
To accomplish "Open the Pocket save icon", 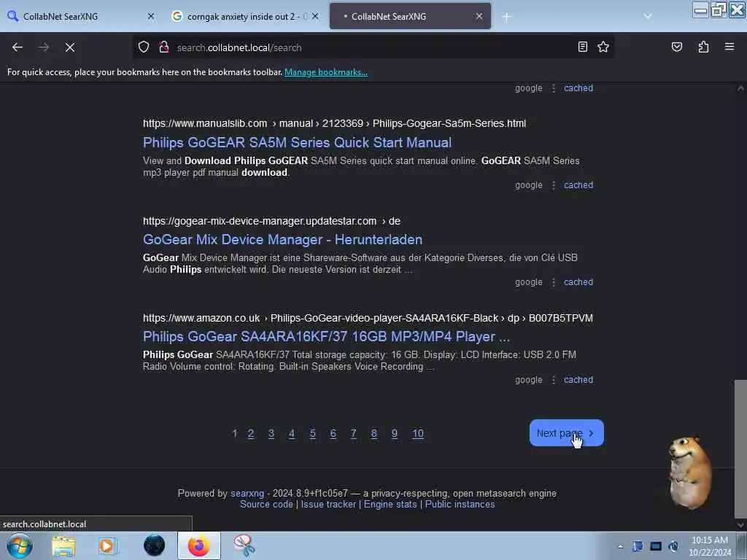I will pos(677,47).
